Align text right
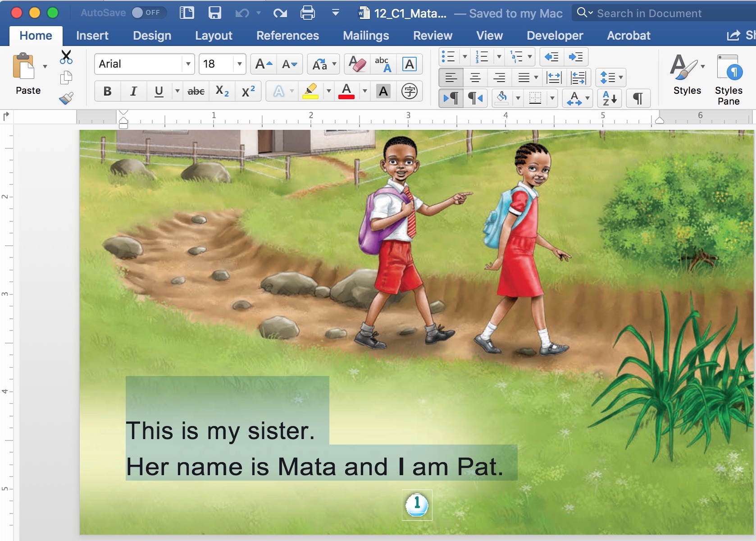756x541 pixels. 499,78
